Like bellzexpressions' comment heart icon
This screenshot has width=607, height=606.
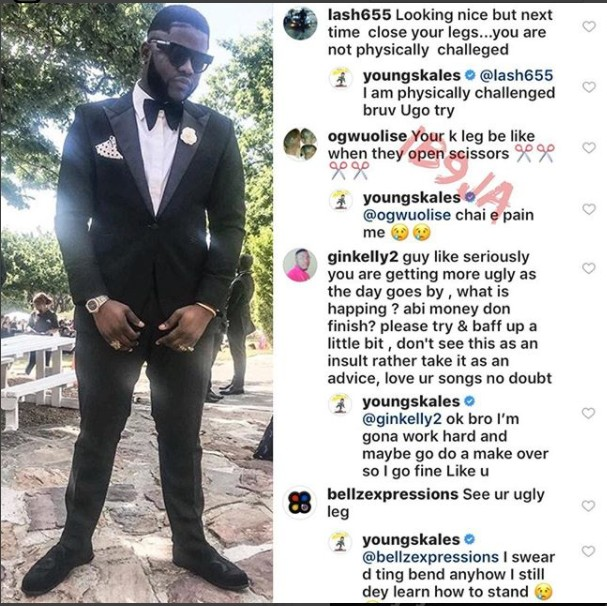(588, 506)
